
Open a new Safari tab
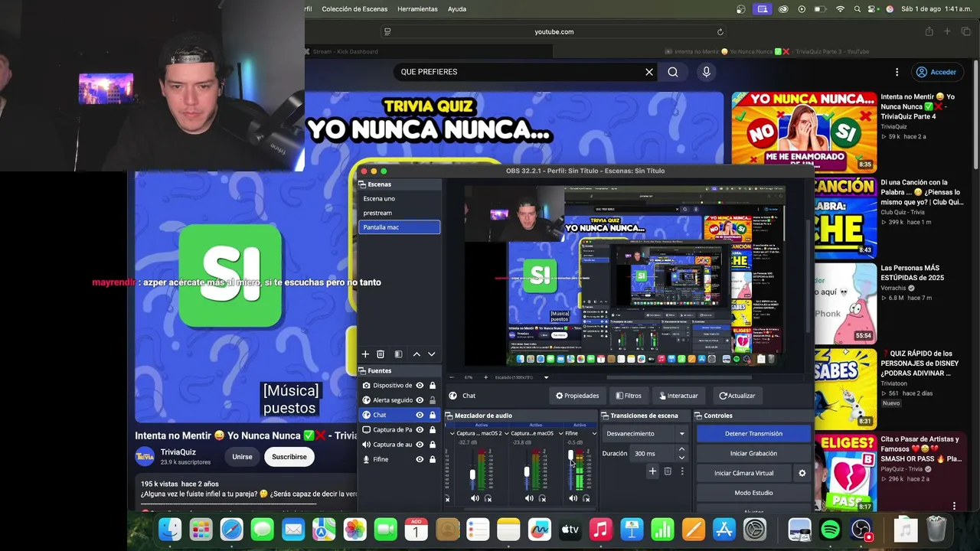(947, 31)
